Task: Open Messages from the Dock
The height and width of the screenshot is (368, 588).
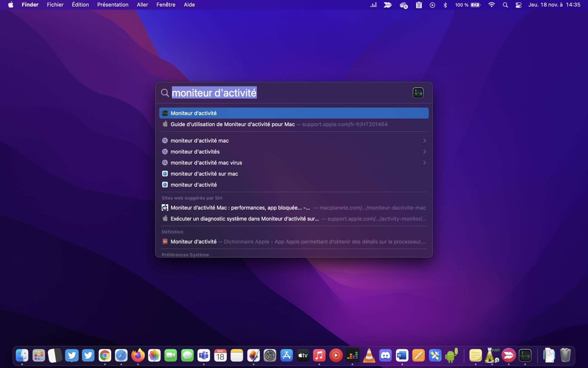Action: tap(187, 355)
